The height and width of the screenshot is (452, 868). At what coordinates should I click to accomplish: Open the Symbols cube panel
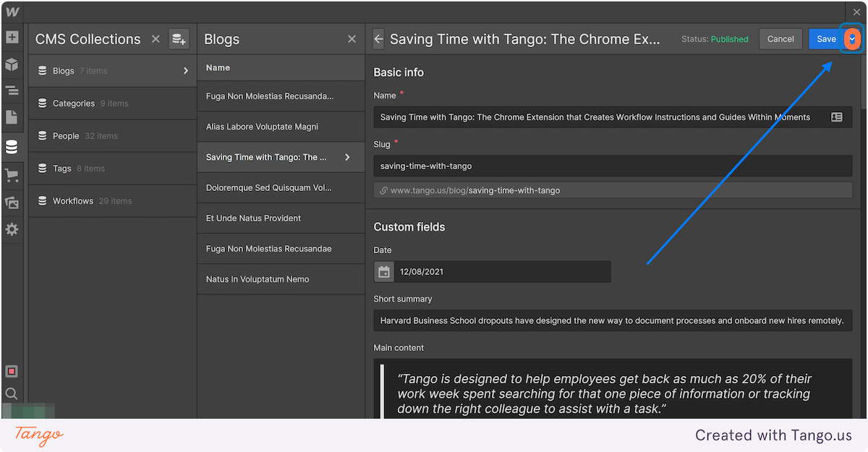(x=12, y=64)
